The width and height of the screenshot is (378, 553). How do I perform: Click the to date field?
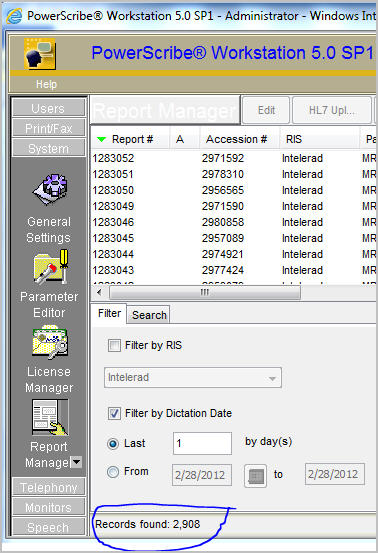(335, 474)
